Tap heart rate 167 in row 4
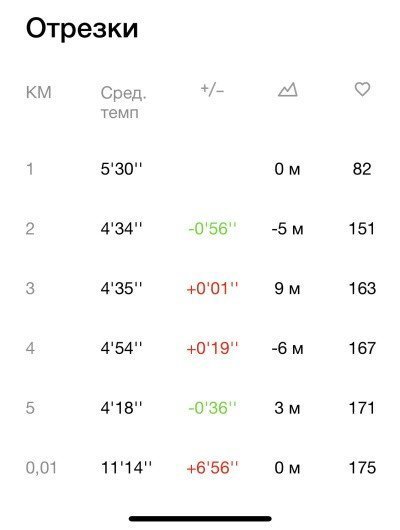This screenshot has width=400, height=530. [x=362, y=348]
